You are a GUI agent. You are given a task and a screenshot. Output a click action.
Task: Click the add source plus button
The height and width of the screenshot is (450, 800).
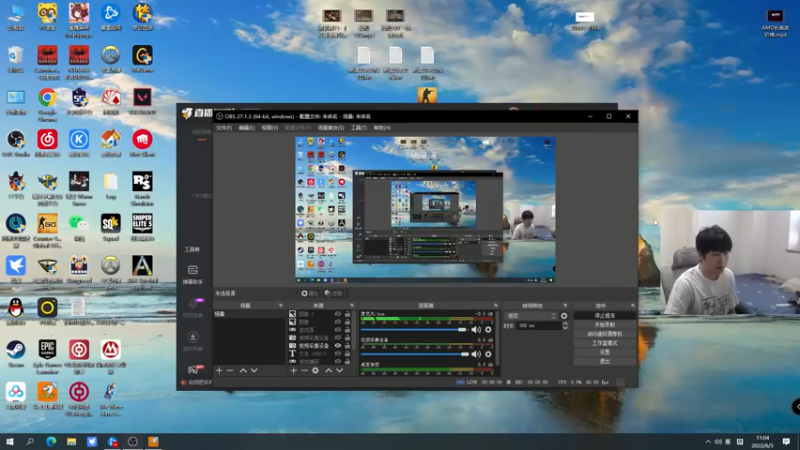293,370
